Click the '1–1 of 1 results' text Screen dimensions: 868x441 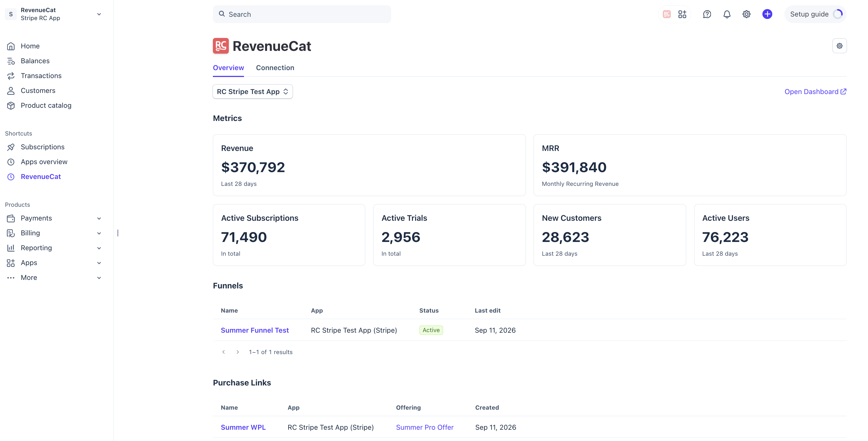click(x=271, y=352)
